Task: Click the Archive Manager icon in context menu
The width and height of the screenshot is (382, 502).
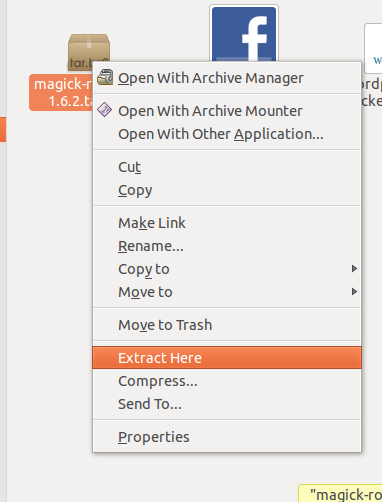Action: point(105,77)
